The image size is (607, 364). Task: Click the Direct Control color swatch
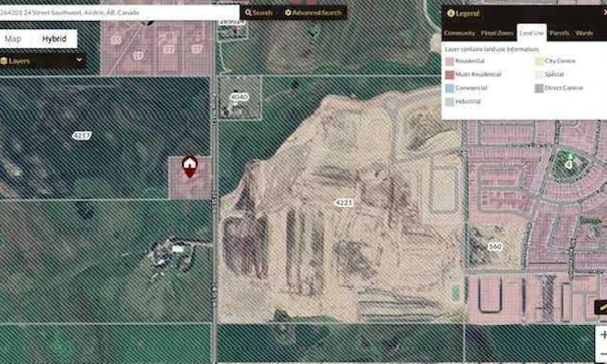pyautogui.click(x=539, y=88)
